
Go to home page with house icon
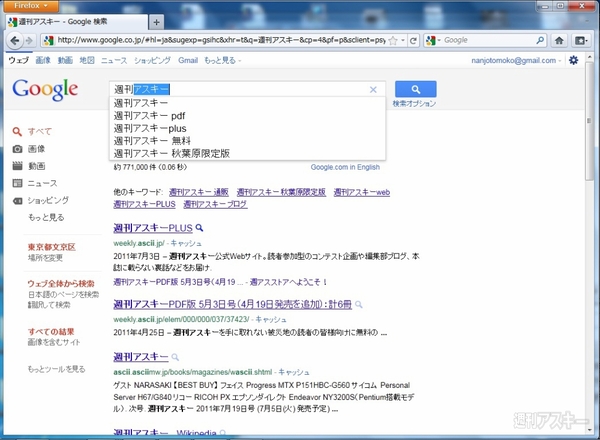point(559,40)
